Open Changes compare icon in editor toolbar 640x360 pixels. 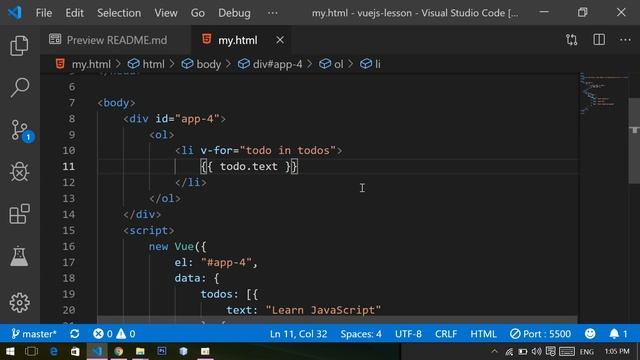(x=571, y=40)
